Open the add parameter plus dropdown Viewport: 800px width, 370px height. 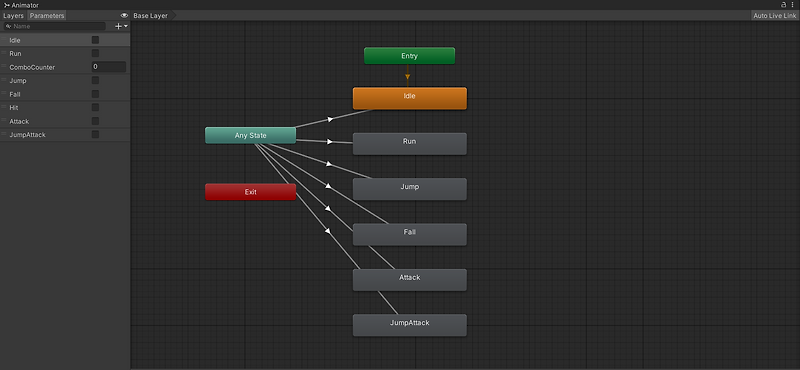(121, 26)
